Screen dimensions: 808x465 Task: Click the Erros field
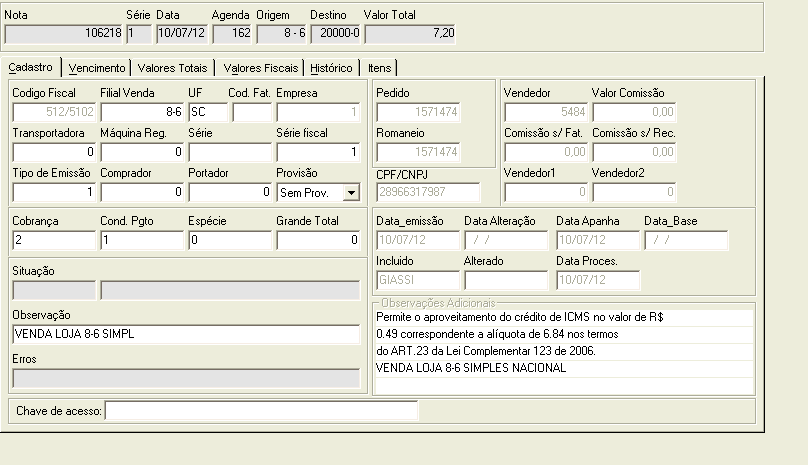(186, 378)
